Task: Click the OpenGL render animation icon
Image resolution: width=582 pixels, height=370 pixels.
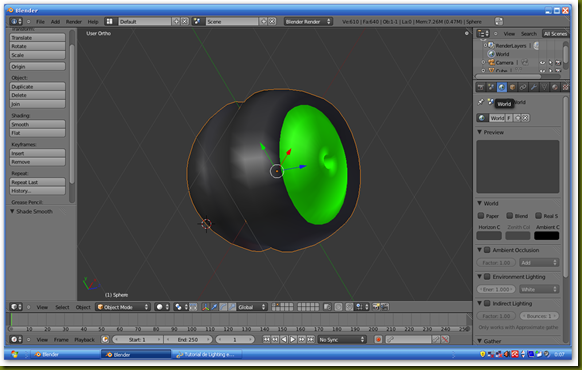Action: coord(385,307)
